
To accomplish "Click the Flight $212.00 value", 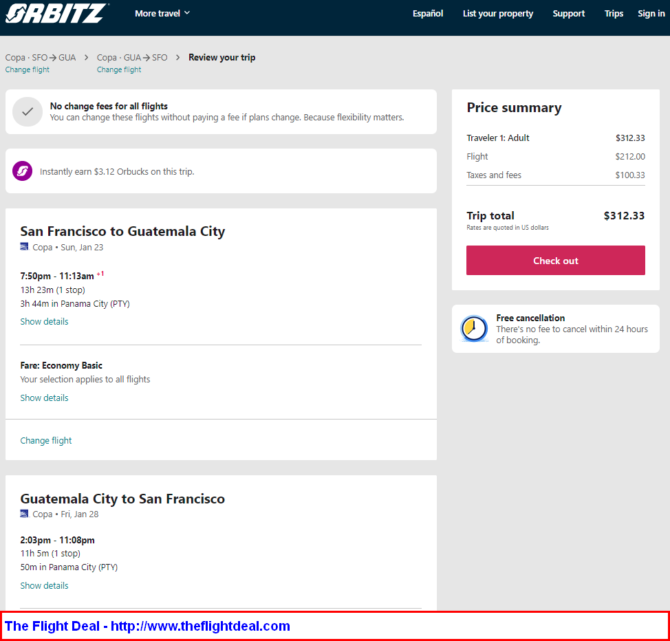I will (630, 156).
